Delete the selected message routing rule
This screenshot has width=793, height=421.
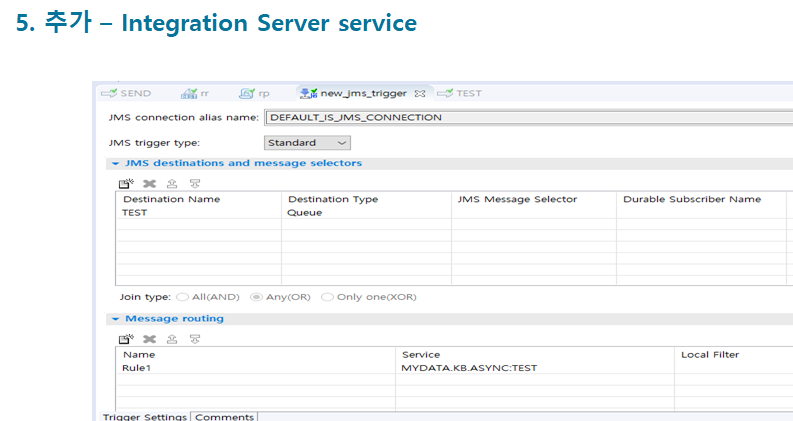click(x=149, y=339)
